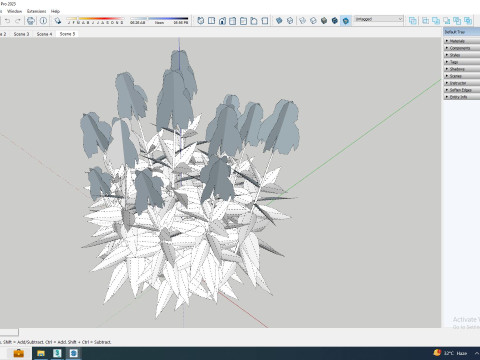The image size is (480, 360).
Task: Open the briefcase app in taskbar
Action: click(x=18, y=353)
